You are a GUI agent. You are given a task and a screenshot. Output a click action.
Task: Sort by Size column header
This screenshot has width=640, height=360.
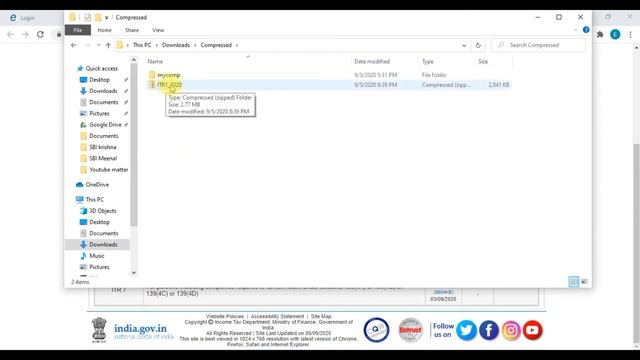coord(483,62)
